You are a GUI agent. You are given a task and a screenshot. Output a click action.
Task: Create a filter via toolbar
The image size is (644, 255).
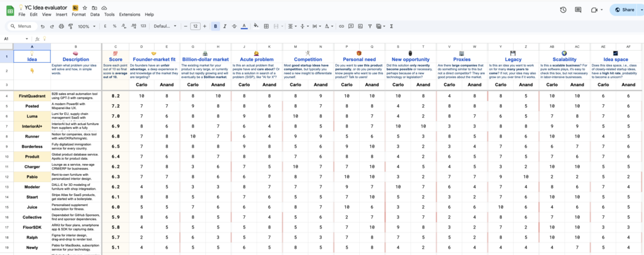tap(370, 26)
